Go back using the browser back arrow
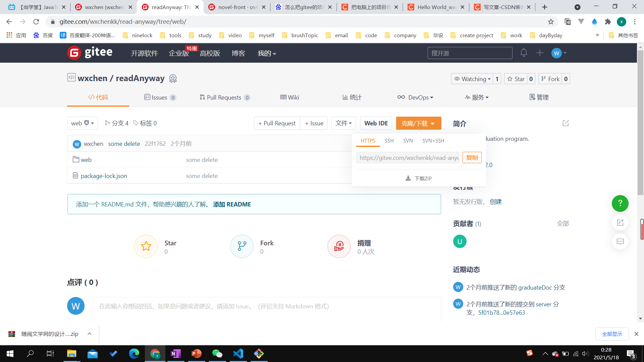The image size is (644, 362). pyautogui.click(x=9, y=21)
